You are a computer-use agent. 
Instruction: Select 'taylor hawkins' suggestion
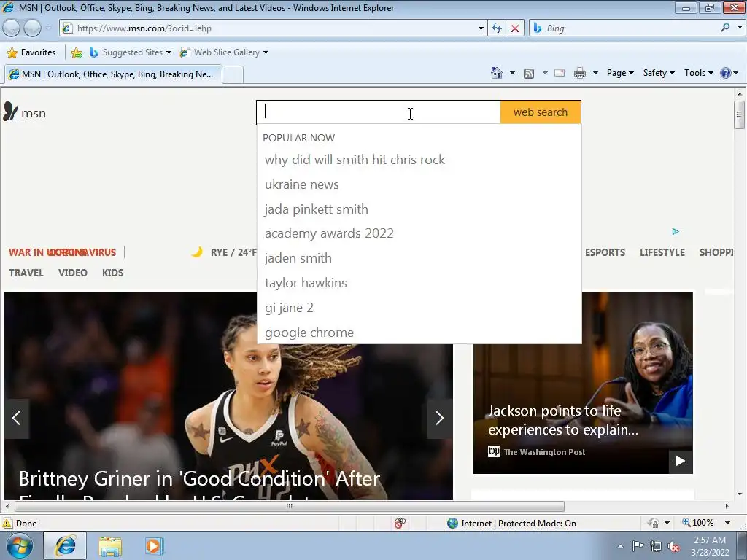tap(306, 283)
